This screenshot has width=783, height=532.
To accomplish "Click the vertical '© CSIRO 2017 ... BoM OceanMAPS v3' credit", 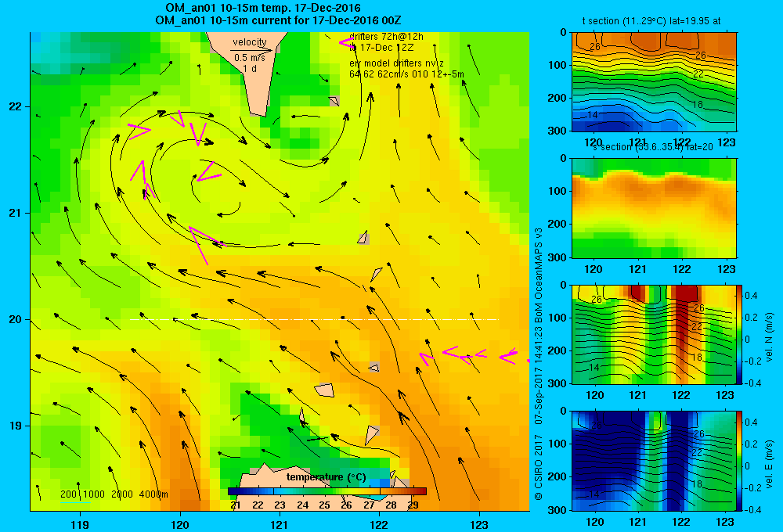I will coord(539,365).
